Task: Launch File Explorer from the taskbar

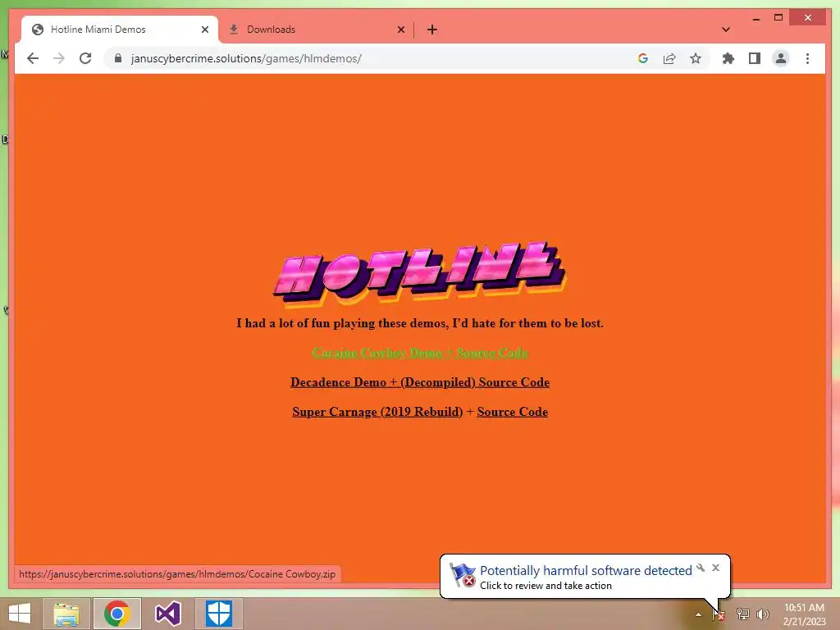Action: [x=66, y=614]
